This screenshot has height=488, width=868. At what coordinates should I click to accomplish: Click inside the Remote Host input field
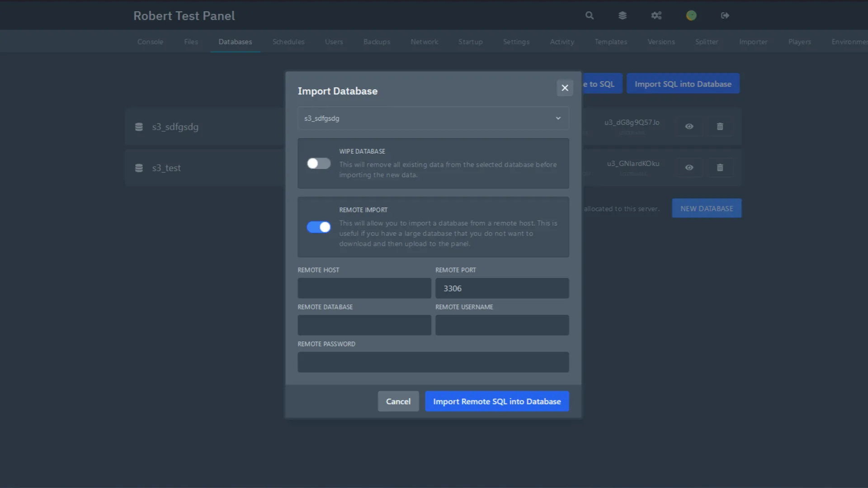(364, 288)
